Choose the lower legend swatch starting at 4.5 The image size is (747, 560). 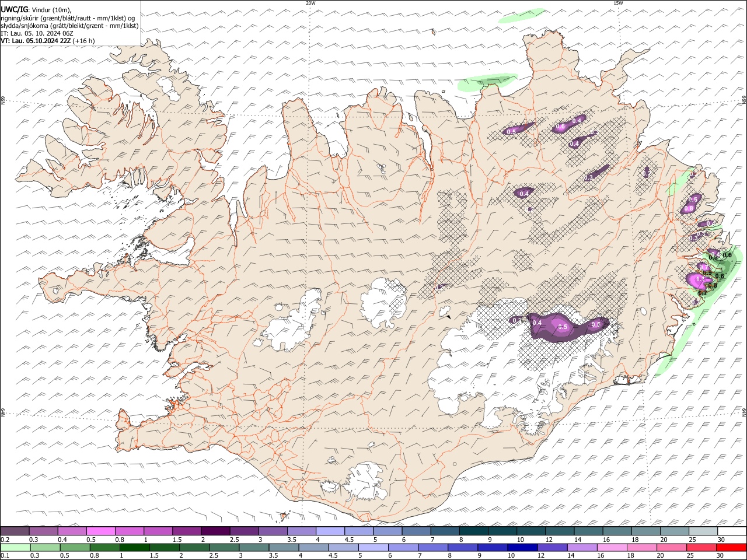point(343,548)
